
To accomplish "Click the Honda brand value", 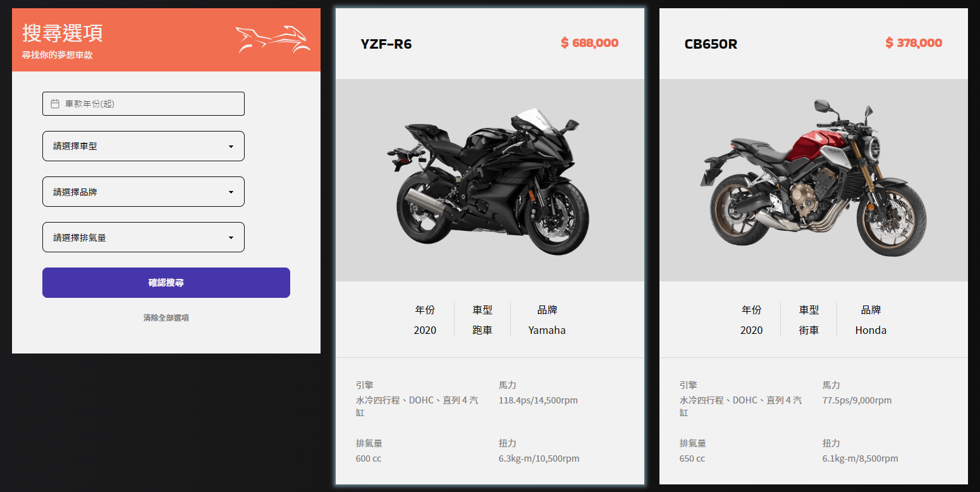I will [871, 330].
